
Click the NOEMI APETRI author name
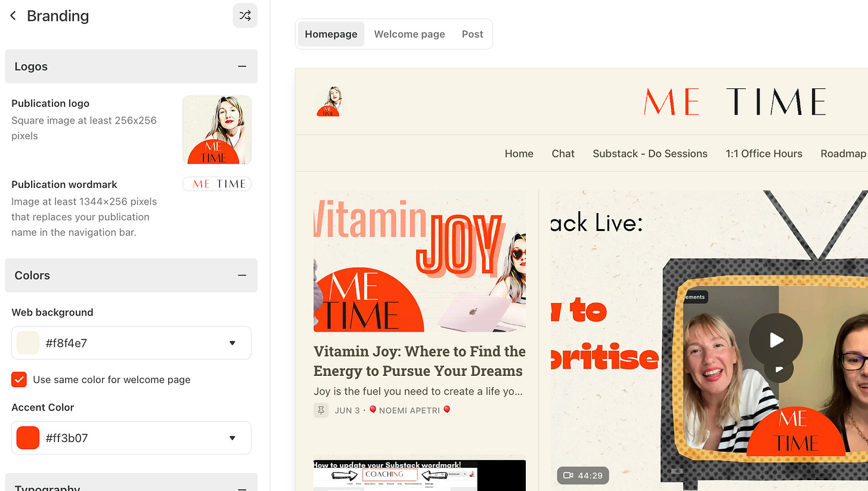tap(410, 410)
